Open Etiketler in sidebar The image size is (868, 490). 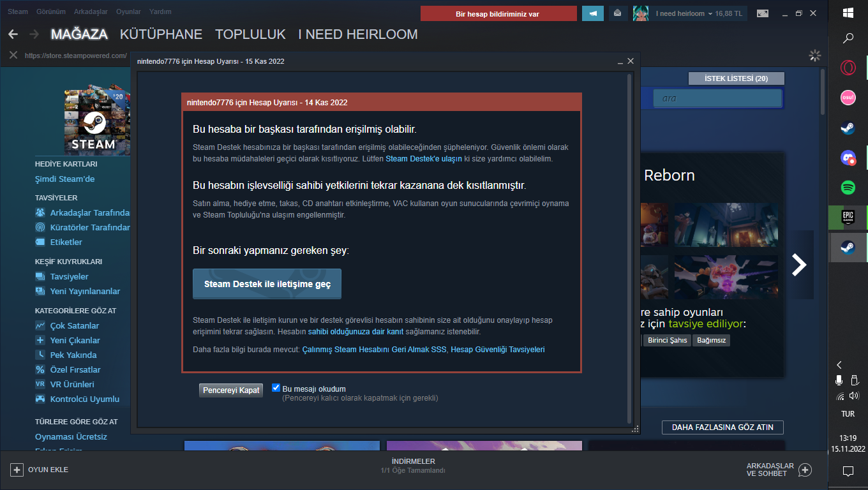(x=59, y=242)
